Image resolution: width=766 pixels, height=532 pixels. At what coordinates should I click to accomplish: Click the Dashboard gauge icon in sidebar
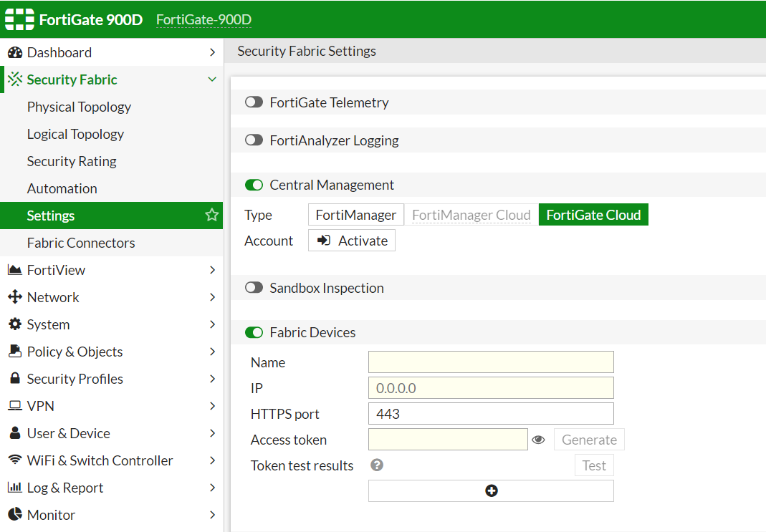(14, 52)
